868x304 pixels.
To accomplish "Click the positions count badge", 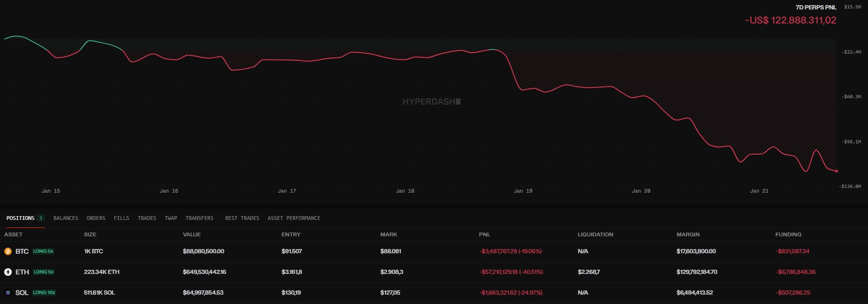I will [41, 218].
